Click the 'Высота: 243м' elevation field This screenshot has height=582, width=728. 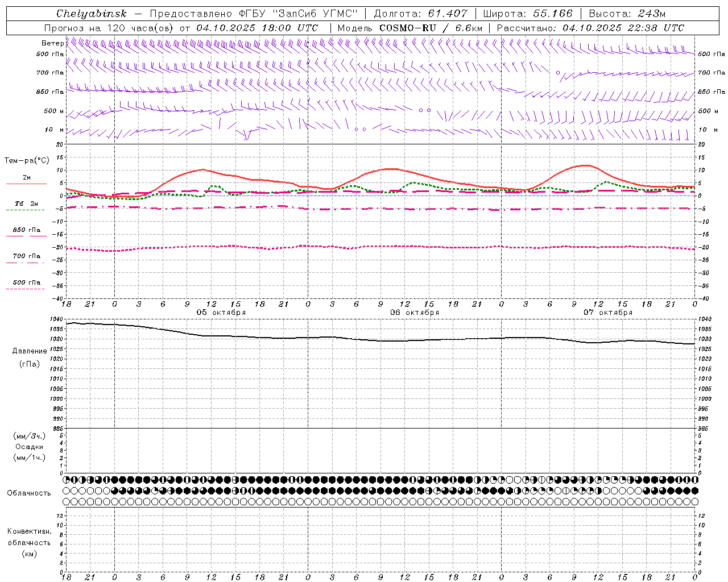click(x=627, y=14)
